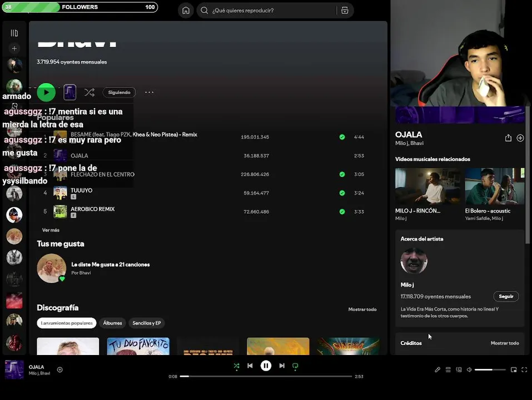The image size is (532, 400).
Task: Click play count 36.188.537 of OJALA
Action: click(x=256, y=156)
